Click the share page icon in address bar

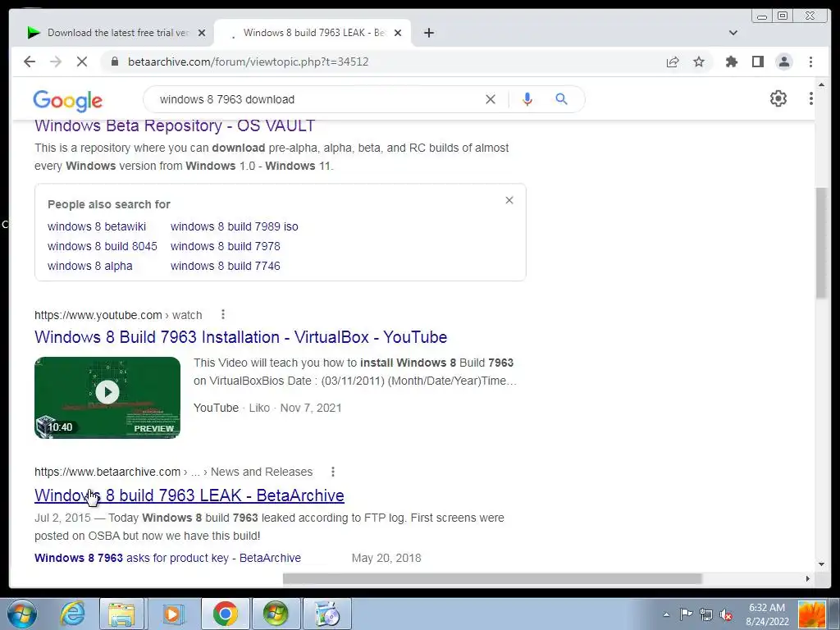point(673,62)
